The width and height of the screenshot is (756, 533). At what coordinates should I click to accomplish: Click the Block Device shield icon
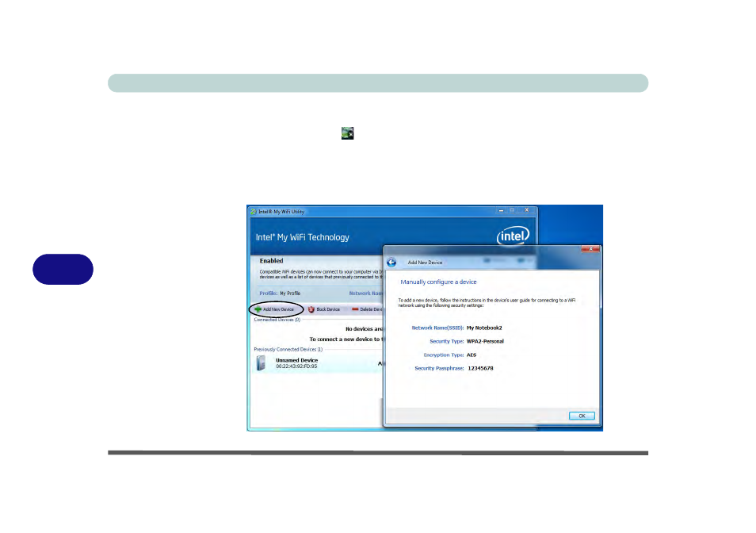point(311,309)
